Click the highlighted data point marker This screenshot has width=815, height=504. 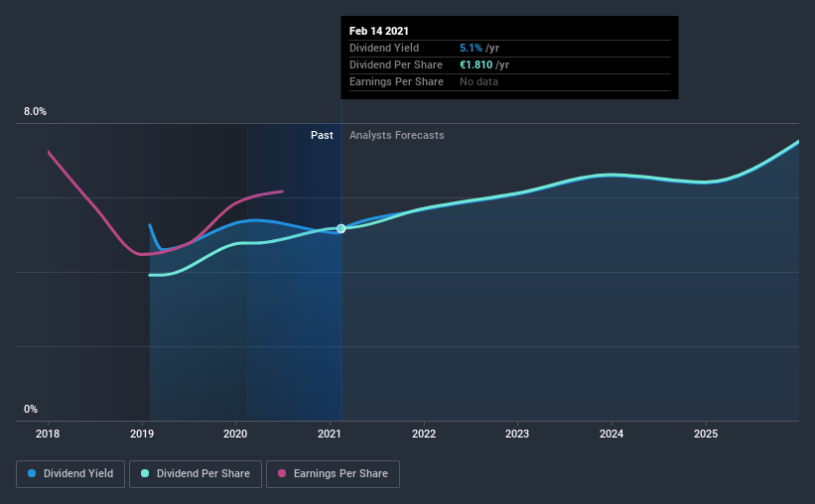coord(340,228)
